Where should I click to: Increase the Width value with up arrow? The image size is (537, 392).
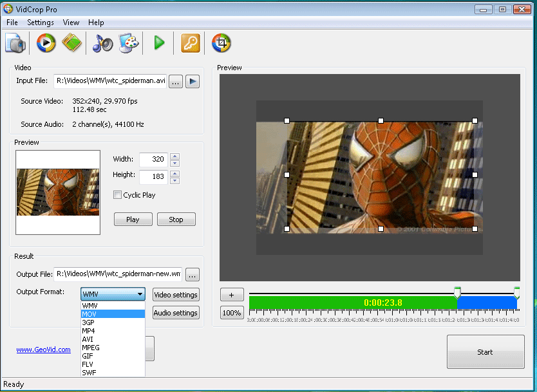[174, 156]
